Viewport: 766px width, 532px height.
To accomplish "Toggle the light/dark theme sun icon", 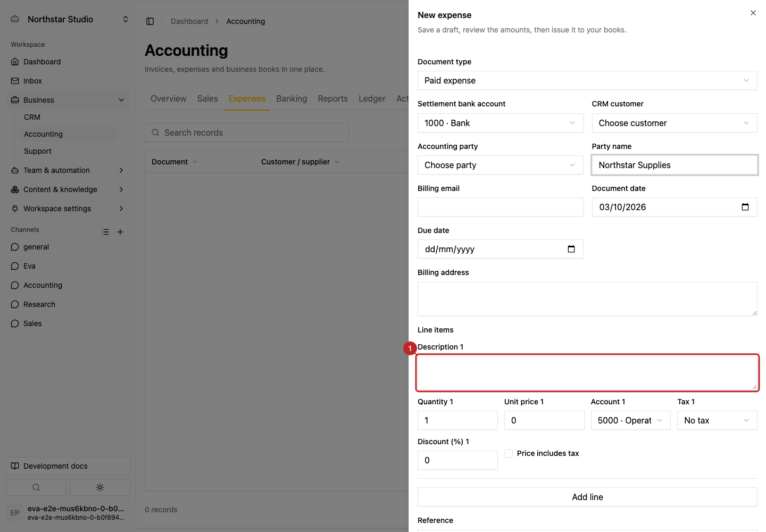I will pyautogui.click(x=100, y=487).
